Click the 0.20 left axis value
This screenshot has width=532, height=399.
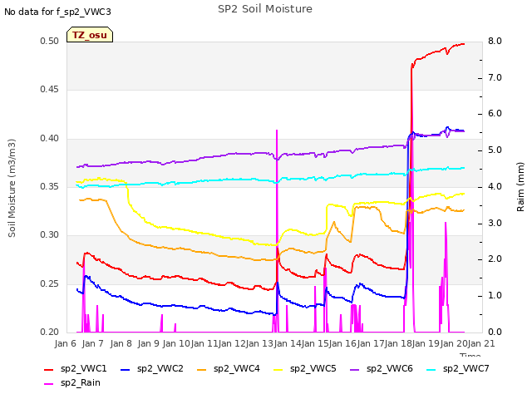(50, 332)
